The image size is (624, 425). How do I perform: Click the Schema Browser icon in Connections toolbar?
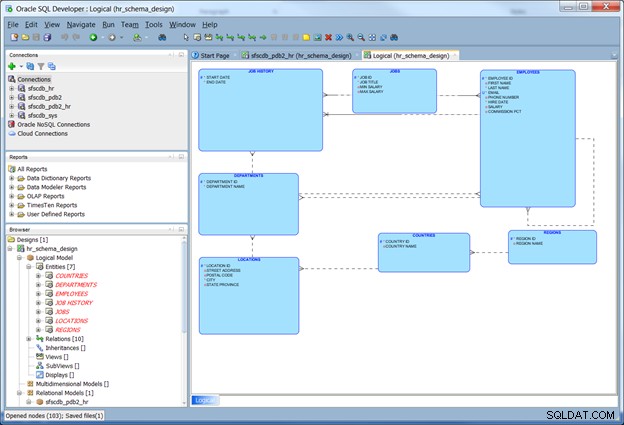[52, 66]
